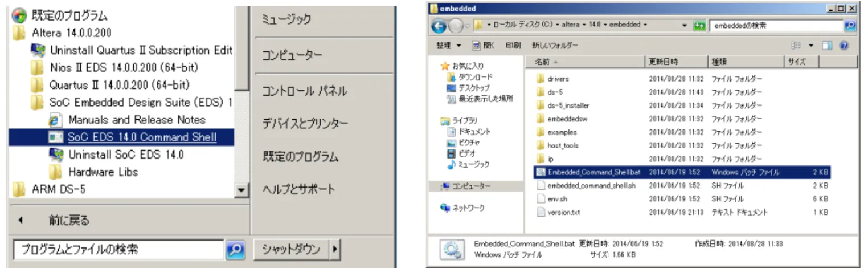The width and height of the screenshot is (868, 268).
Task: Click the Manuals and Release Notes icon
Action: click(x=56, y=120)
